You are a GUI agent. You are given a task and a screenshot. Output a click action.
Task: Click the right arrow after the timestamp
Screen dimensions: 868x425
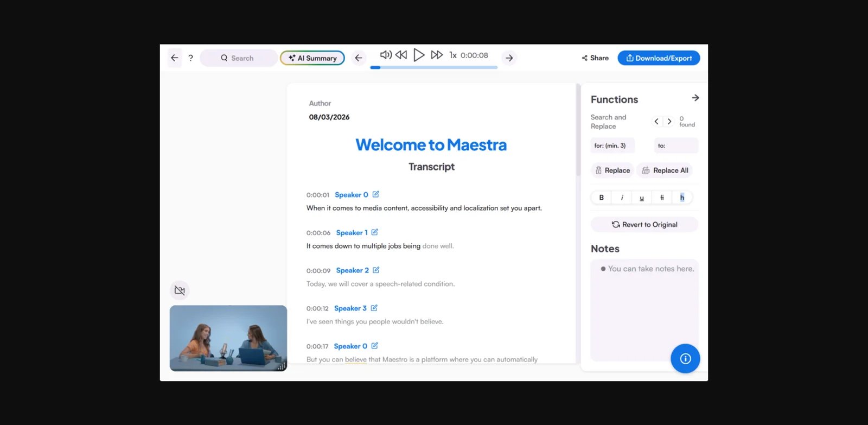tap(509, 58)
